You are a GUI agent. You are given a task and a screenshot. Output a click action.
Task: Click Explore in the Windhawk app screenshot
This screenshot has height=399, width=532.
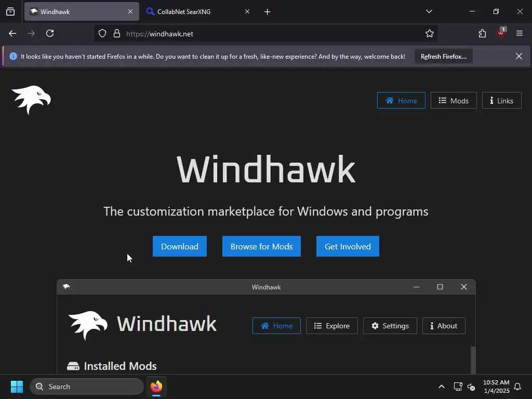332,326
